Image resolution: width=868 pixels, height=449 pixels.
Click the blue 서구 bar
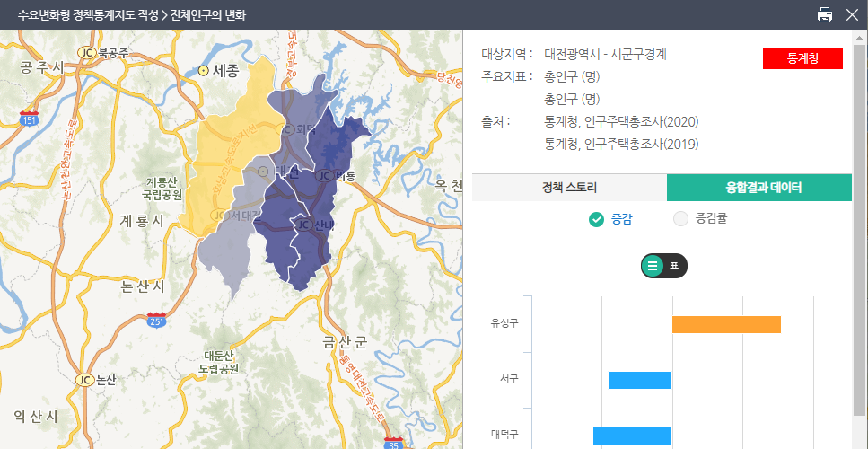(640, 380)
